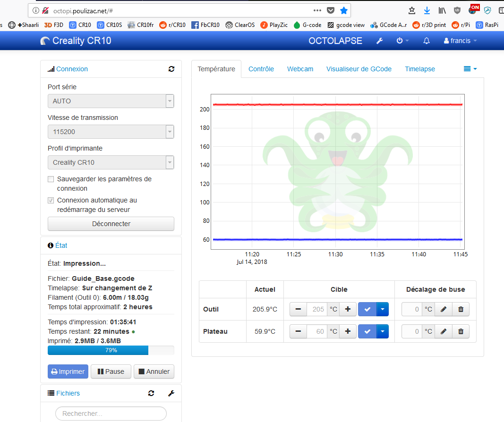Screen dimensions: 504x422
Task: Select the Température tab
Action: (216, 69)
